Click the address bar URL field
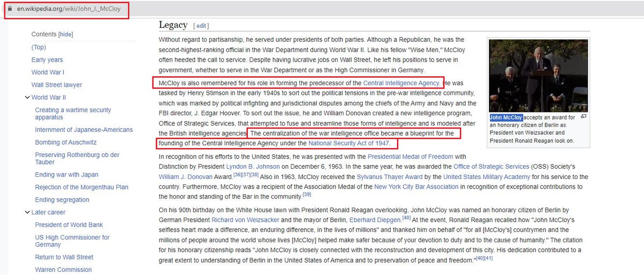The image size is (644, 275). [70, 9]
